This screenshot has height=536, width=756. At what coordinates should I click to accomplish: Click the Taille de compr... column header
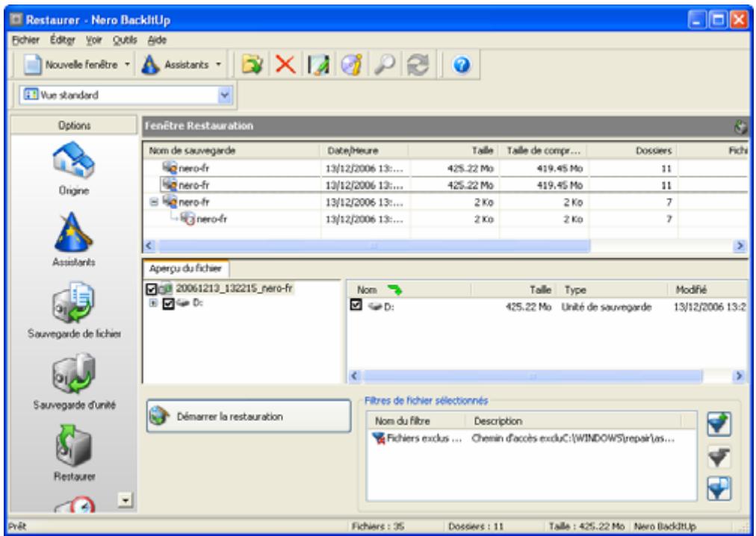(543, 151)
